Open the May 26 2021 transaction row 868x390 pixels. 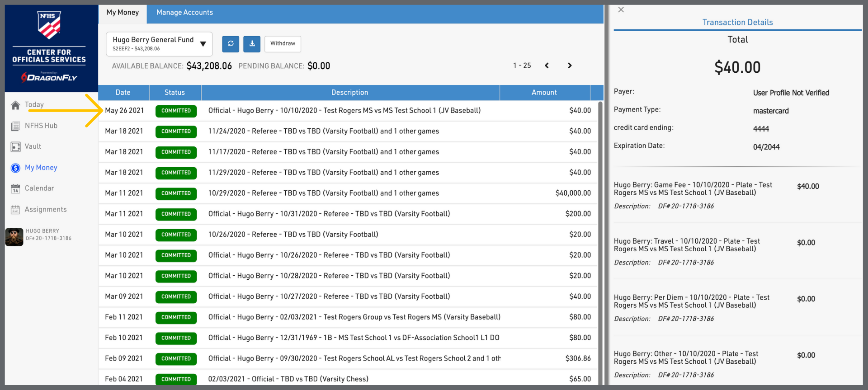344,111
